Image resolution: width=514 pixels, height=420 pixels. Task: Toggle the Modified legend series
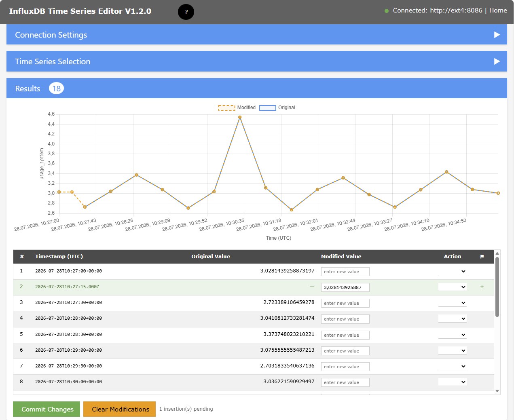tap(237, 108)
